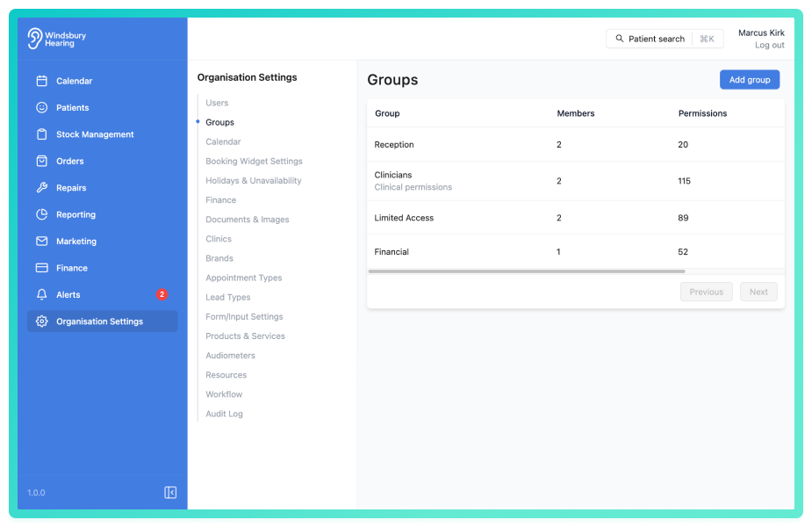Click the Next pagination button

tap(758, 292)
